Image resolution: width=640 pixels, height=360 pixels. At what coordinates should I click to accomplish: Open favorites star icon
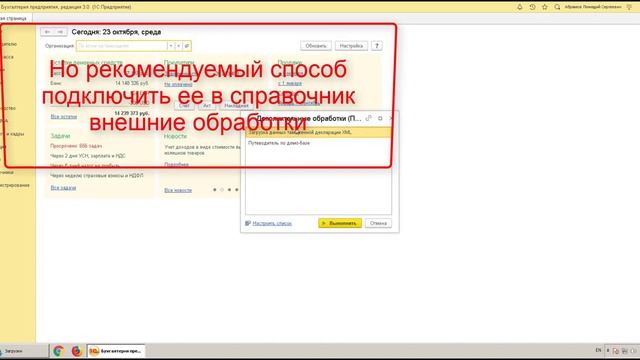pyautogui.click(x=544, y=7)
